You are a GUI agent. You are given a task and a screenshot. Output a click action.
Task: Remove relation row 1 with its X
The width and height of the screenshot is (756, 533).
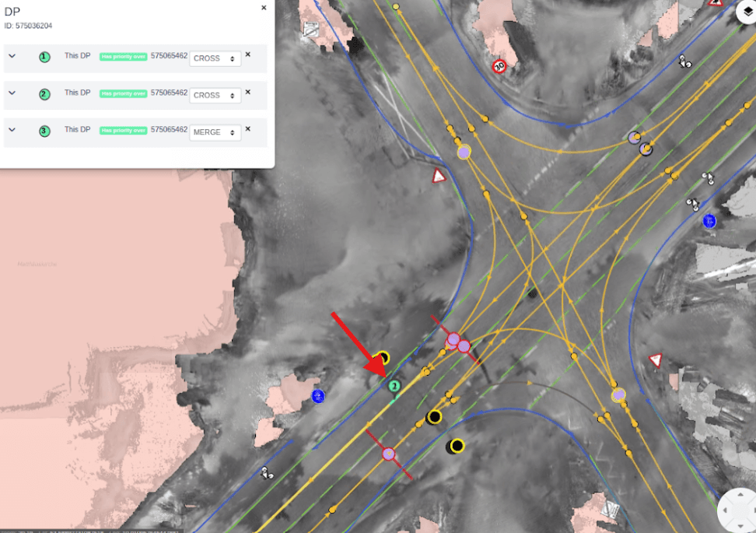(248, 54)
